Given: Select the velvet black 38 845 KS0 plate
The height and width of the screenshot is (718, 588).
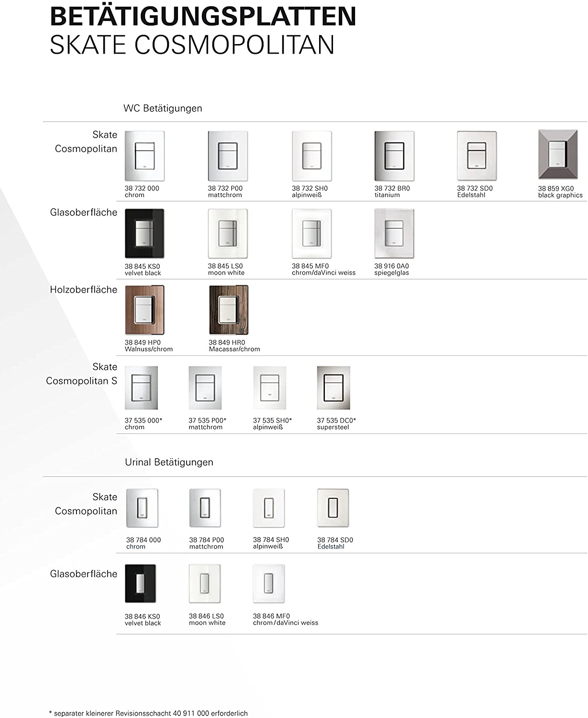Looking at the screenshot, I should click(x=144, y=234).
